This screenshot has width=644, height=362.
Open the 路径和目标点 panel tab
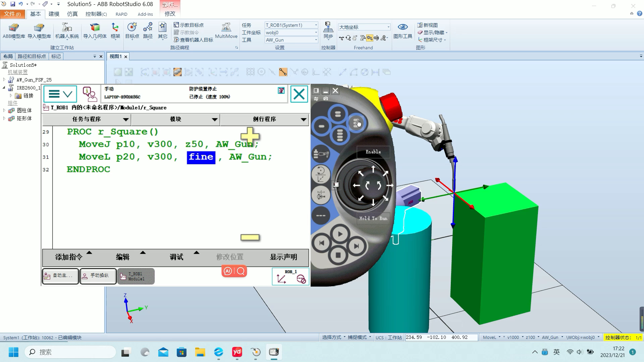click(x=32, y=56)
